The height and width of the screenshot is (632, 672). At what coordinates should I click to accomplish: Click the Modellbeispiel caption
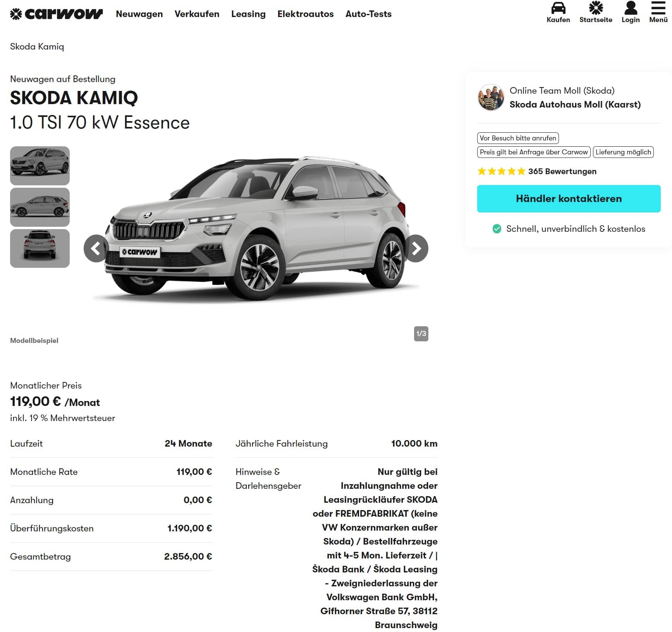34,341
